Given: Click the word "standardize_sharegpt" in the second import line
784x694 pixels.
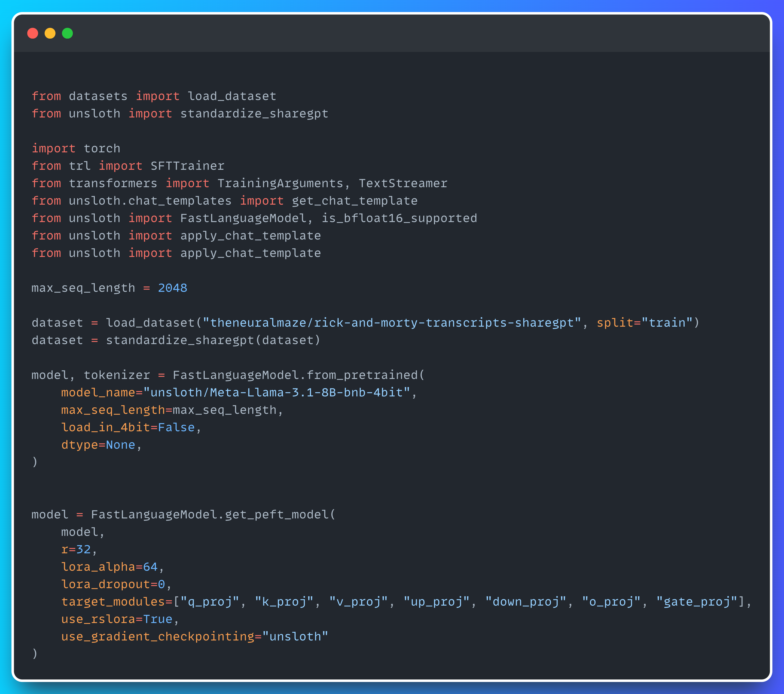Looking at the screenshot, I should (254, 114).
